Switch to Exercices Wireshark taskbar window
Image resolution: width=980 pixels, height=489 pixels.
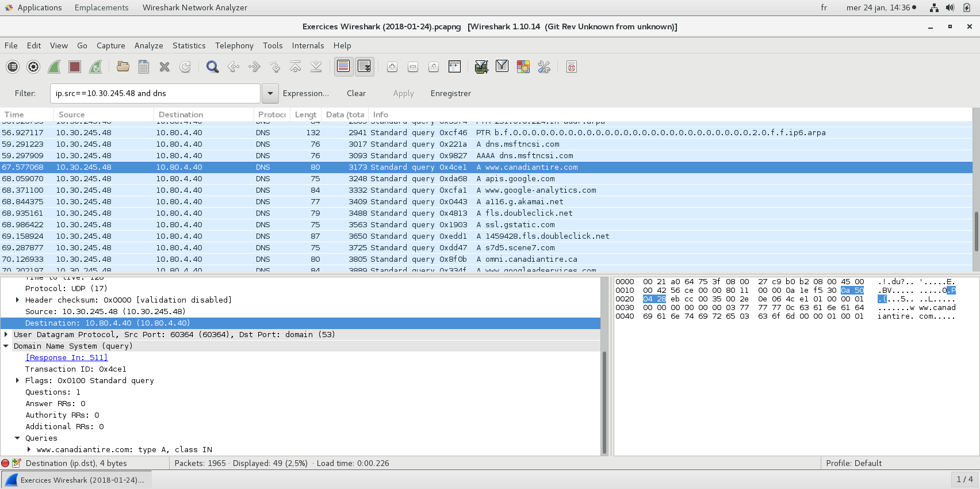pyautogui.click(x=77, y=480)
